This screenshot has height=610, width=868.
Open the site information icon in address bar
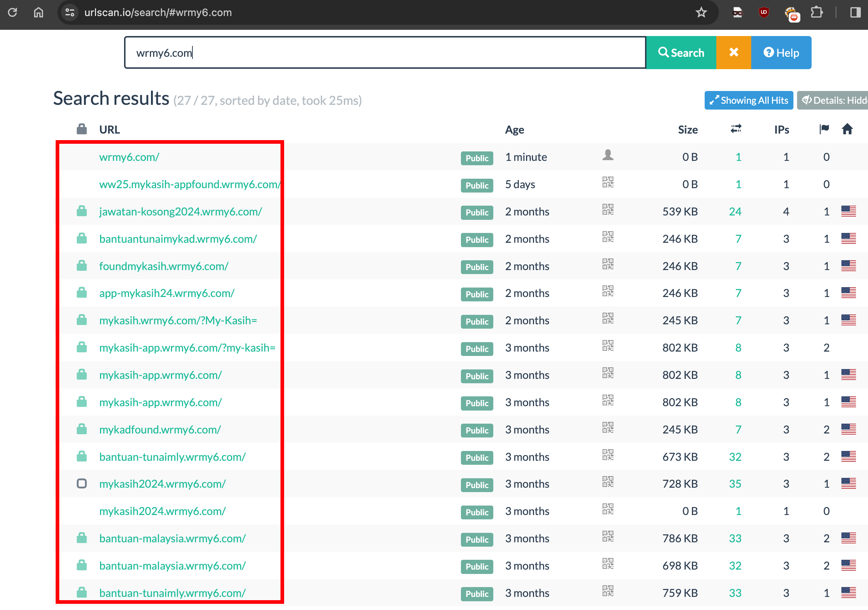point(70,12)
